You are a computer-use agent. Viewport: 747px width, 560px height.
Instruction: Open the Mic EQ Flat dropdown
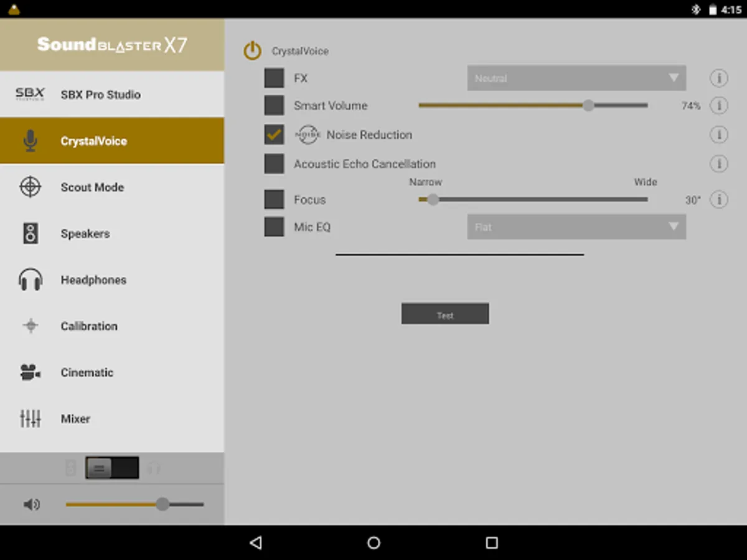[x=576, y=227]
